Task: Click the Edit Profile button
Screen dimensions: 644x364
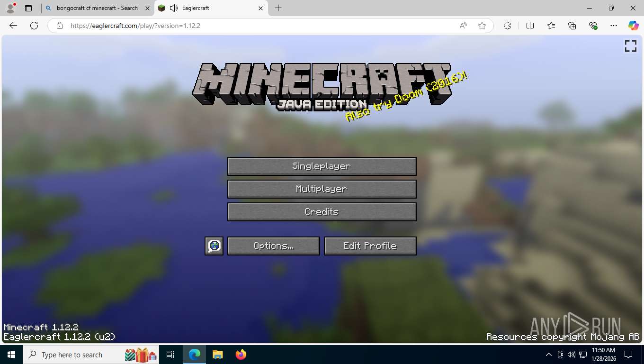Action: [370, 246]
